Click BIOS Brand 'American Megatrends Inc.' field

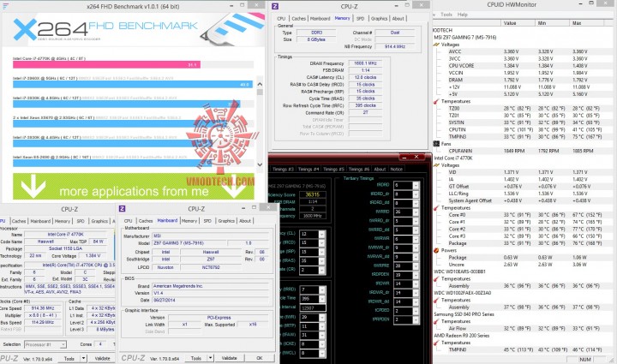click(211, 286)
